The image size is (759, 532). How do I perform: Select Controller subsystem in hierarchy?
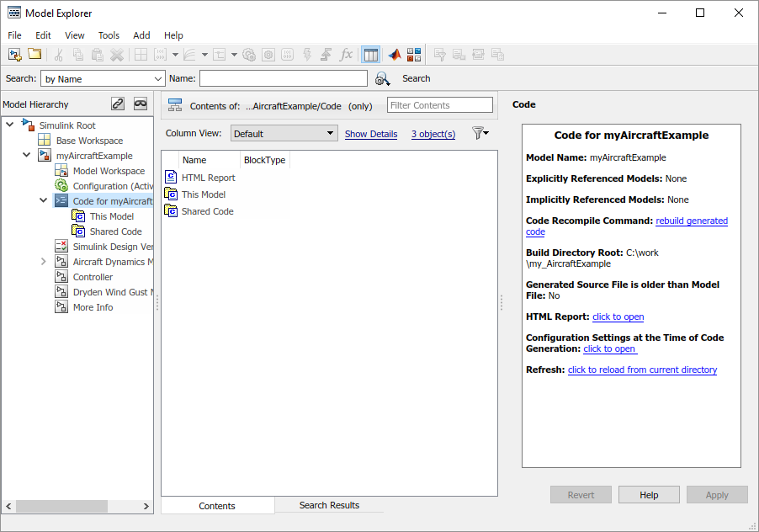point(93,277)
